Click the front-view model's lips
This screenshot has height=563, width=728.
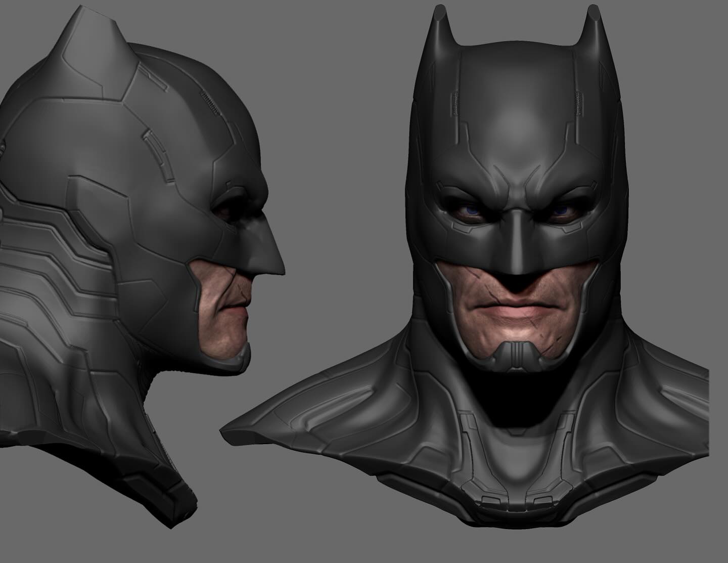(x=516, y=308)
